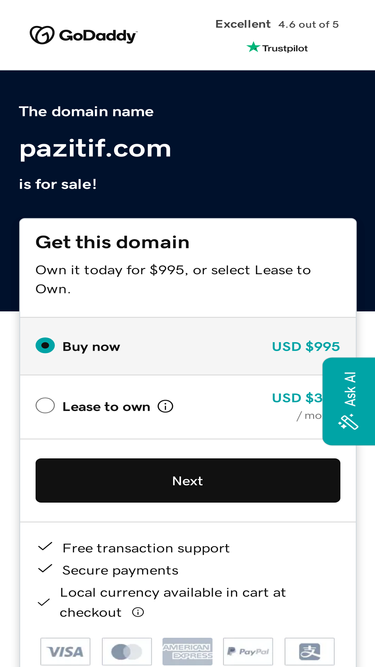Click the Excellent 4.6 out of 5 rating
The height and width of the screenshot is (667, 375).
(x=277, y=24)
